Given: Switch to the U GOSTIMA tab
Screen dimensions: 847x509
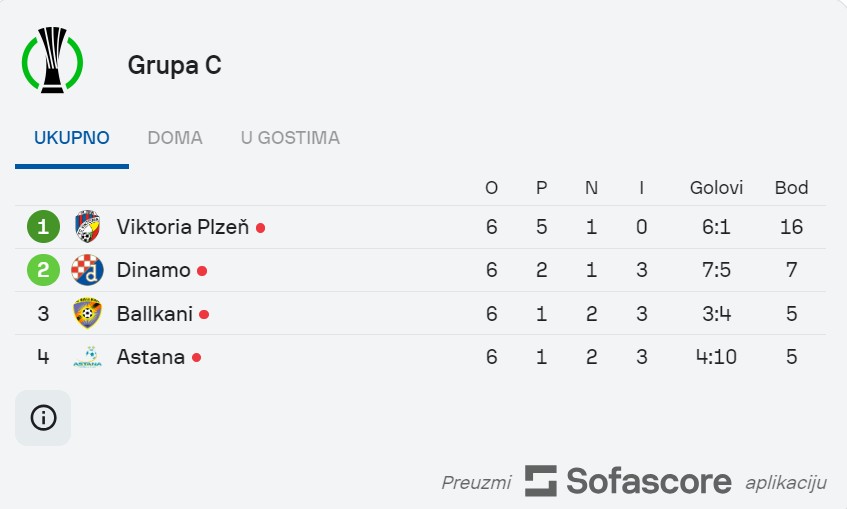Looking at the screenshot, I should coord(290,138).
